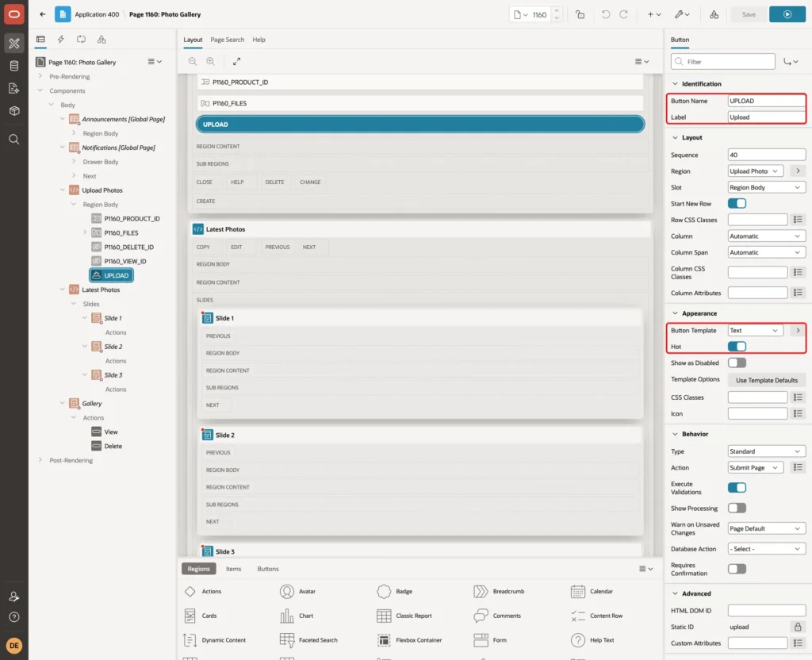812x660 pixels.
Task: Expand the Pre-Rendering tree node
Action: [40, 76]
